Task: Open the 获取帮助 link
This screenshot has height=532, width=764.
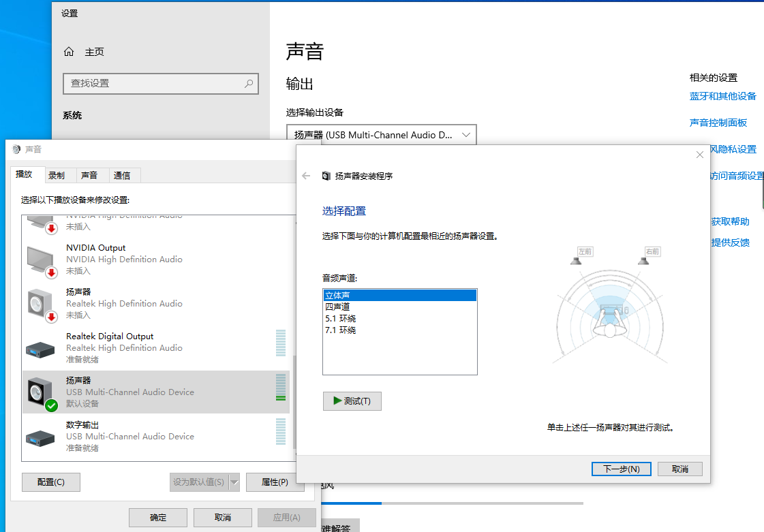Action: [x=730, y=221]
